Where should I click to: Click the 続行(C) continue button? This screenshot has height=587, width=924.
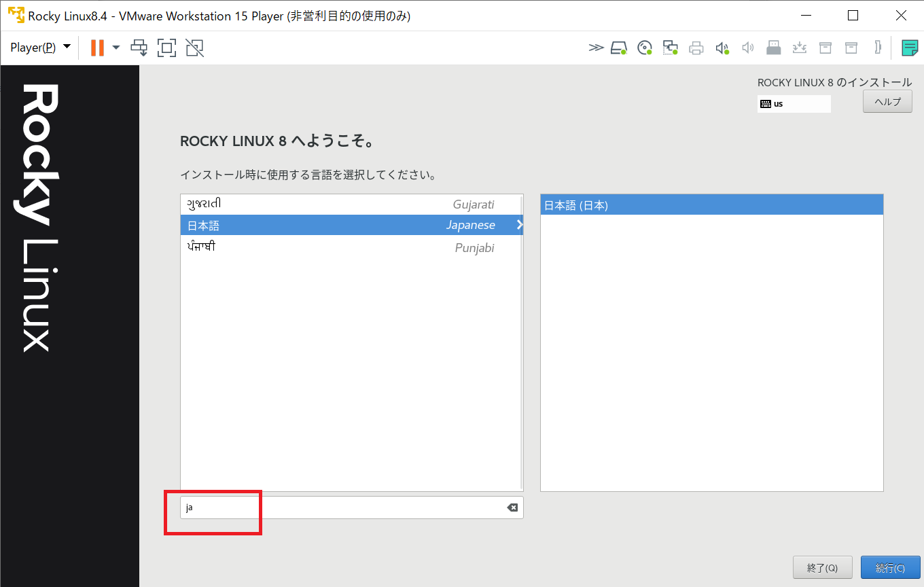tap(890, 567)
